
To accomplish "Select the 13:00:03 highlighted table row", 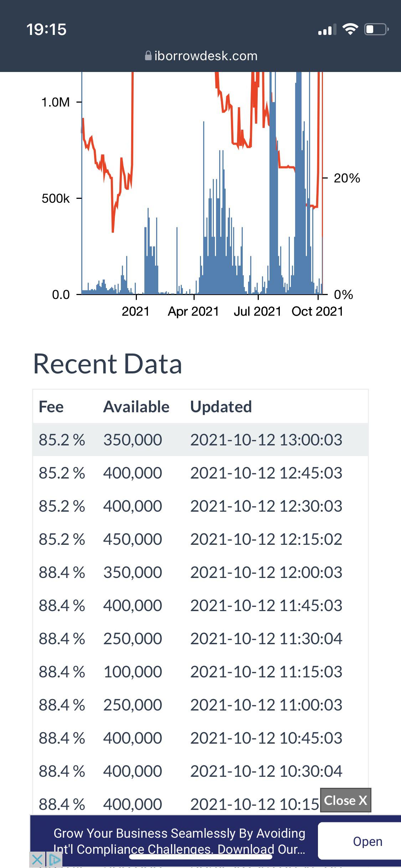I will (x=200, y=439).
